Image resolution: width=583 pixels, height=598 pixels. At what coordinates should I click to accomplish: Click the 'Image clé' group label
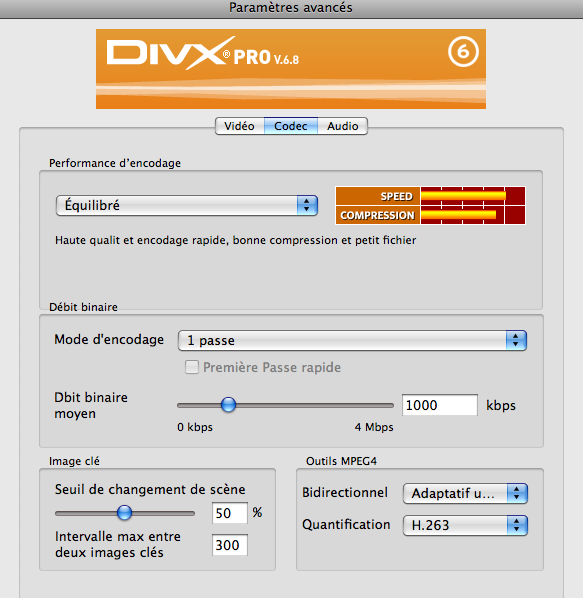coord(74,461)
